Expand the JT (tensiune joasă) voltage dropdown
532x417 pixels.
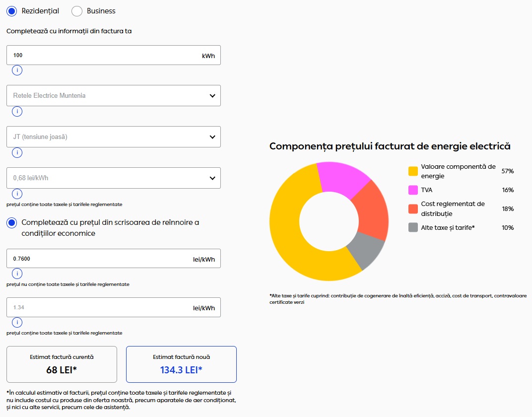coord(113,137)
